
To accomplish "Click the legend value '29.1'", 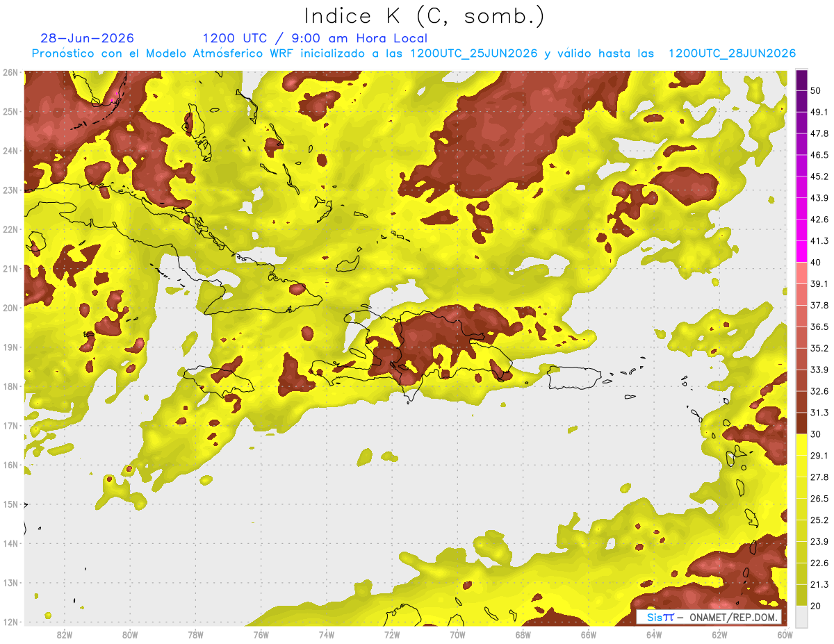I will pyautogui.click(x=819, y=456).
